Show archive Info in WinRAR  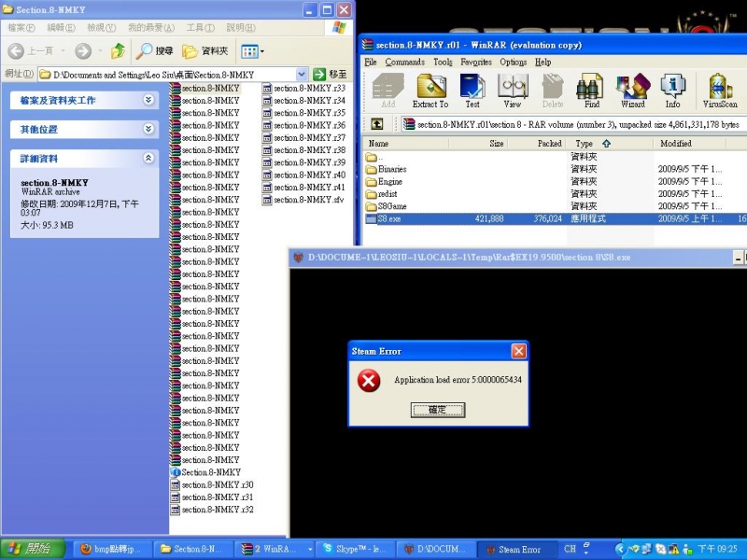672,91
